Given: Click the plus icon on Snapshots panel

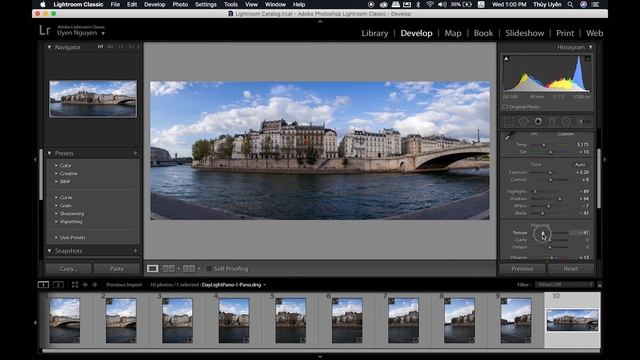Looking at the screenshot, I should click(136, 251).
